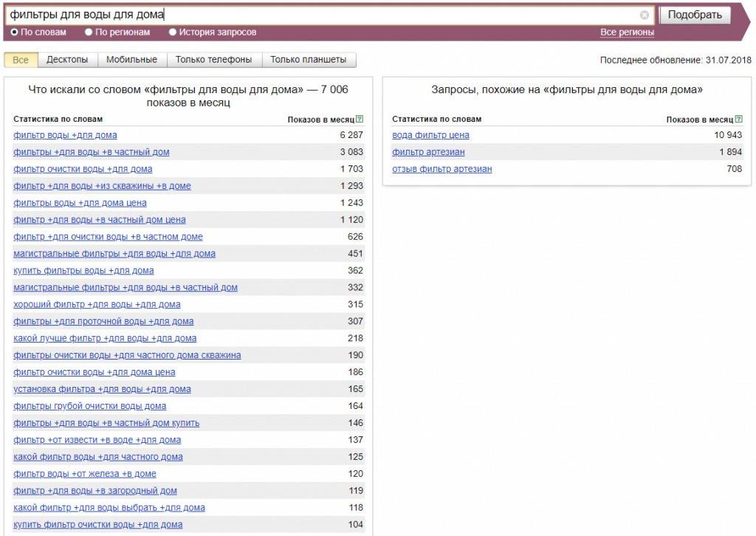Open the 'вода фильтр цена' similar query

pos(430,135)
